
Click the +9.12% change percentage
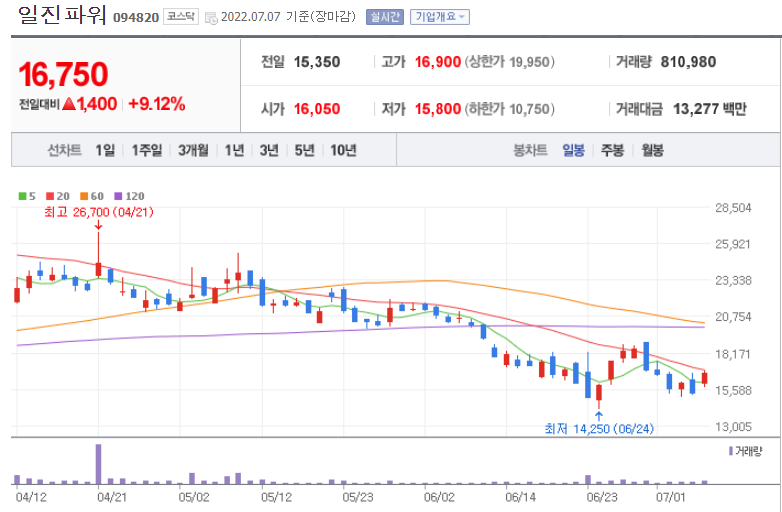pos(157,104)
